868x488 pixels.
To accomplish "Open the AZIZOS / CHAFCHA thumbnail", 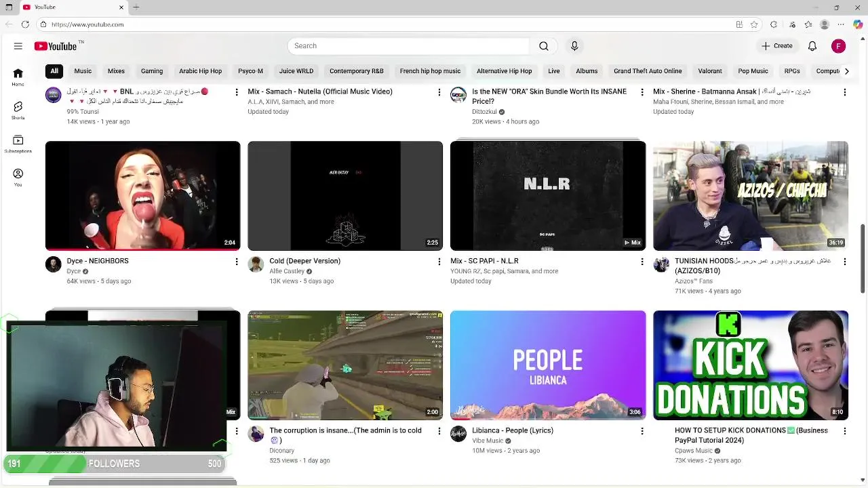I will click(x=751, y=196).
